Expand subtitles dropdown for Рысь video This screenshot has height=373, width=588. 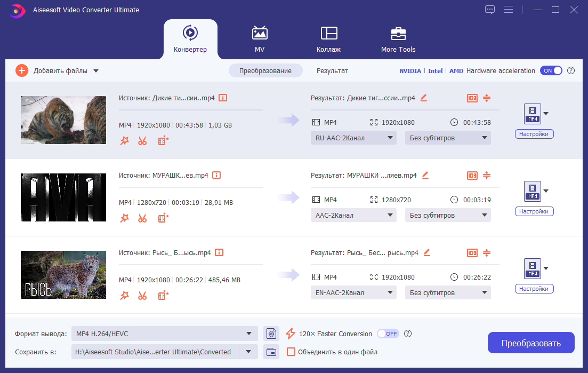[447, 292]
